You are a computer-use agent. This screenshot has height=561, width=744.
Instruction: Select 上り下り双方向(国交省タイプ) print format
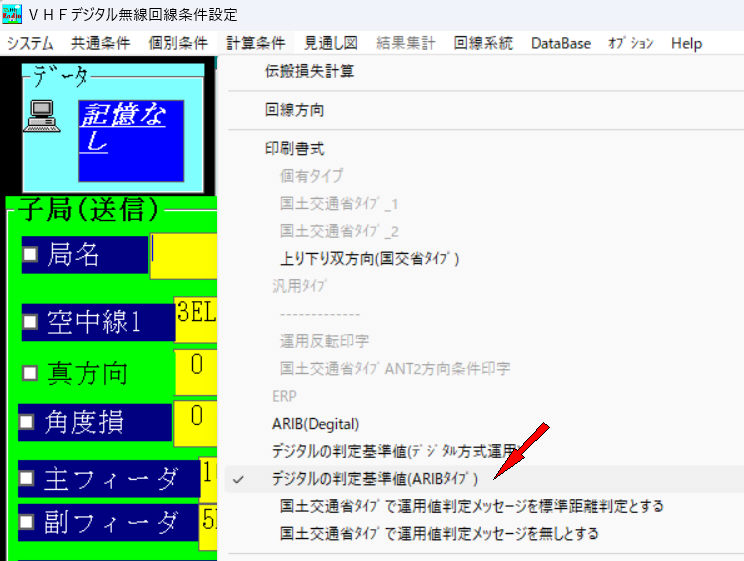pyautogui.click(x=369, y=258)
